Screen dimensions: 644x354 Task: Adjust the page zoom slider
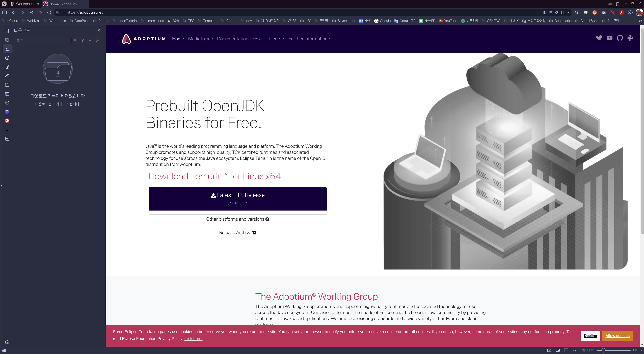603,350
